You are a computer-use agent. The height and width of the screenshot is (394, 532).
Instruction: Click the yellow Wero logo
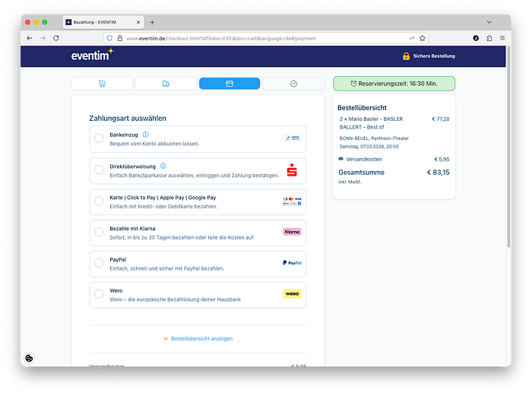pyautogui.click(x=292, y=294)
